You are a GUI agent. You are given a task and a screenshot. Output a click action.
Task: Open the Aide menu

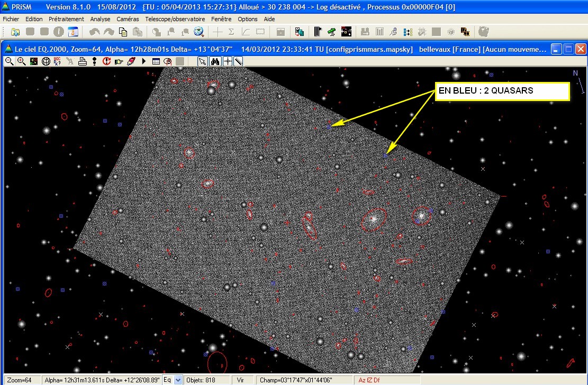click(269, 19)
